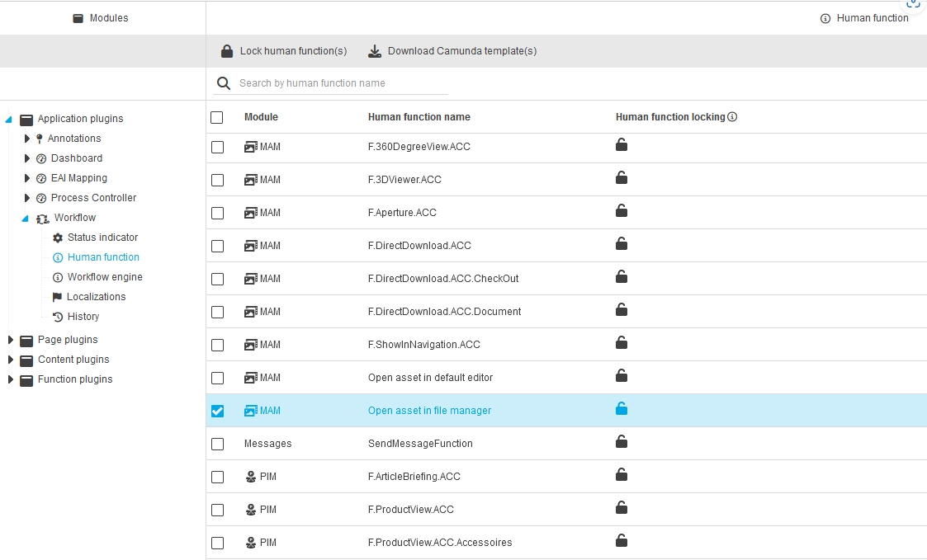The image size is (927, 560).
Task: Click the magnifier search icon
Action: [x=223, y=83]
